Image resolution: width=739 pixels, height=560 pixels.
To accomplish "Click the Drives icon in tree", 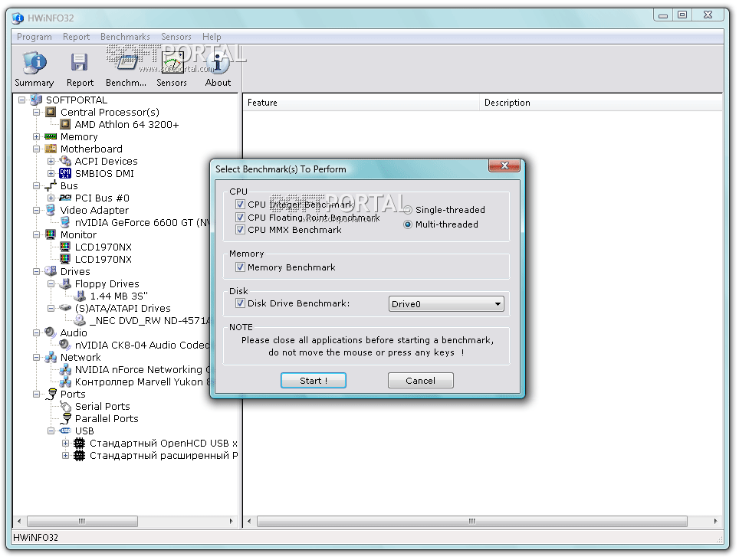I will 51,271.
